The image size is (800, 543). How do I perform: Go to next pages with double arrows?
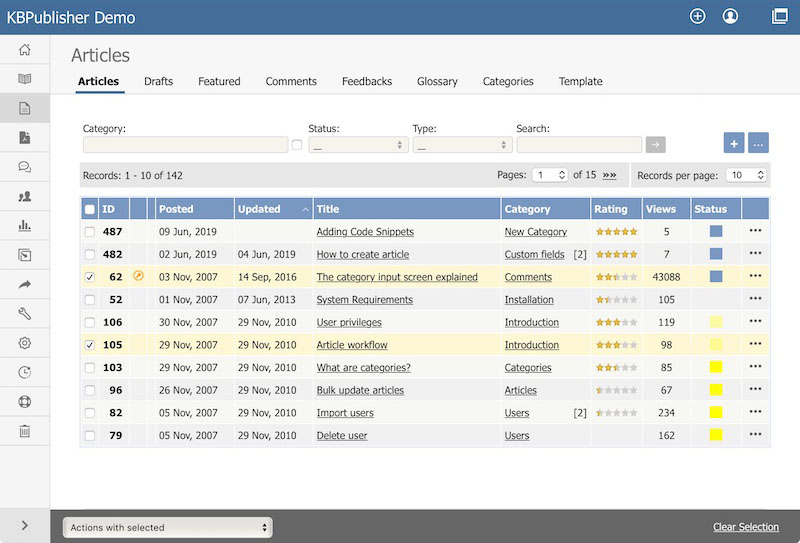point(609,175)
